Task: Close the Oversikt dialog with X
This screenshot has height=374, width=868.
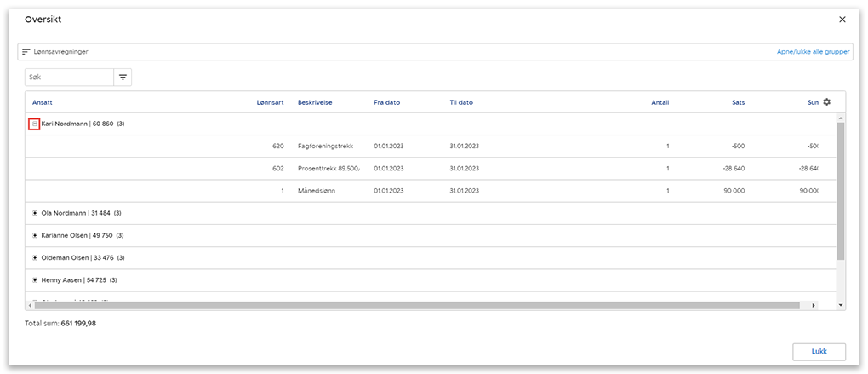Action: 842,19
